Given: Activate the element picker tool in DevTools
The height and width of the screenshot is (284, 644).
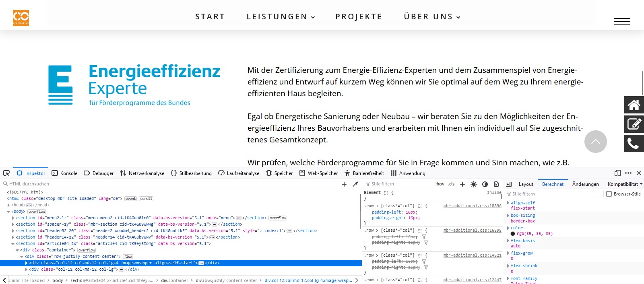Looking at the screenshot, I should (6, 173).
